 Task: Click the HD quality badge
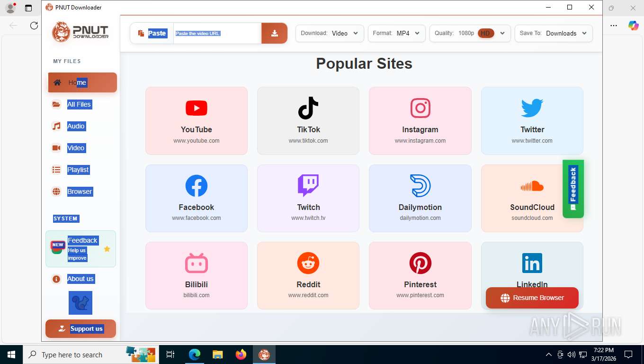[x=486, y=33]
